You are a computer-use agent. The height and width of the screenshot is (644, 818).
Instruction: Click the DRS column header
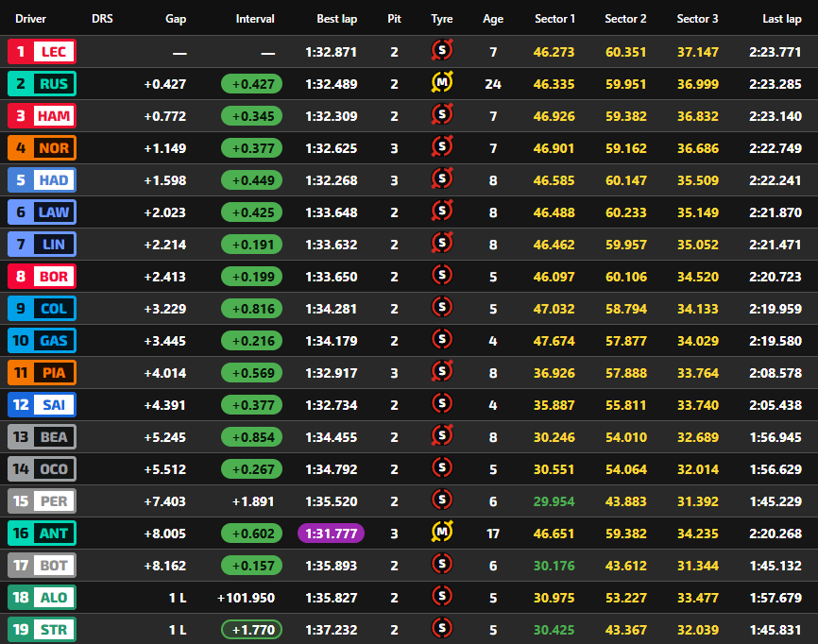click(x=102, y=19)
